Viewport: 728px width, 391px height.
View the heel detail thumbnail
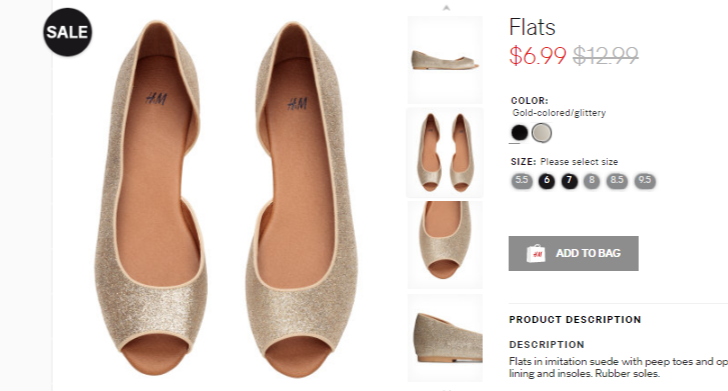445,338
